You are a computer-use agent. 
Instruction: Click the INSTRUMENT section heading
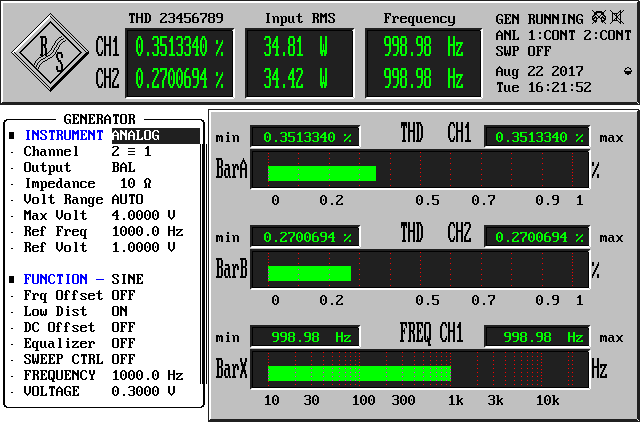pyautogui.click(x=64, y=135)
